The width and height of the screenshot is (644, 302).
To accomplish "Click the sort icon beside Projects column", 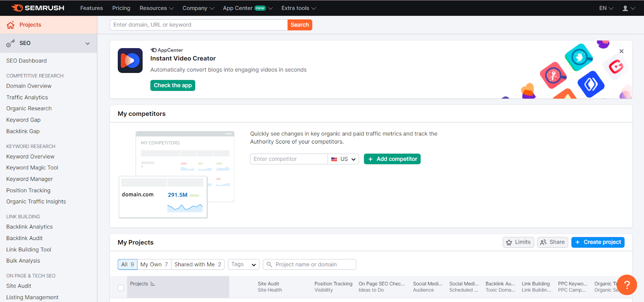I will coord(153,284).
